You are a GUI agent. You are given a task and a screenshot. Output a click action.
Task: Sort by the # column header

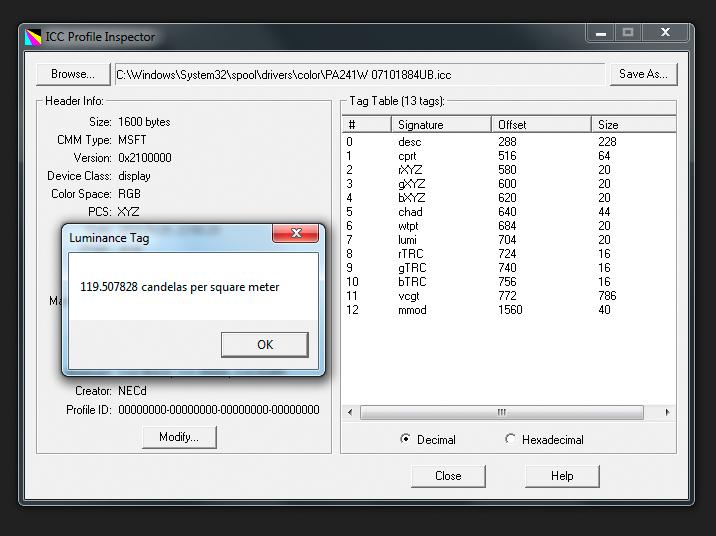point(367,125)
